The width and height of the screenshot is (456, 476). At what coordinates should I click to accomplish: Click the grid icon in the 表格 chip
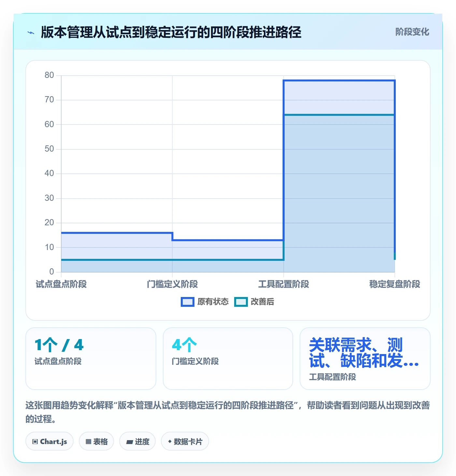click(88, 442)
